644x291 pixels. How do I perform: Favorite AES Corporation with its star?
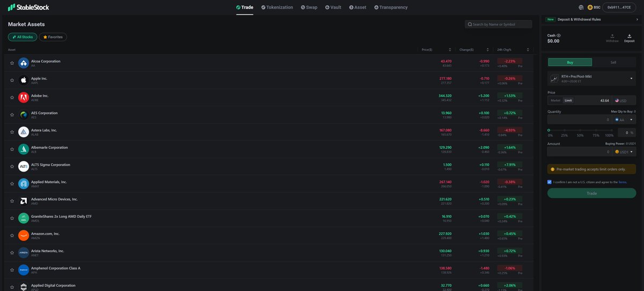[x=12, y=115]
